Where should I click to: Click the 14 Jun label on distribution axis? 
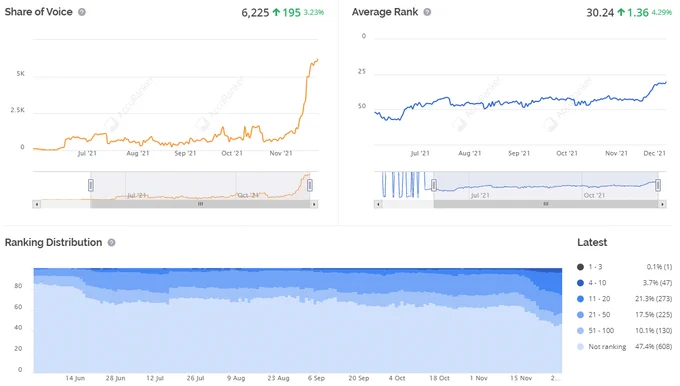click(x=75, y=378)
